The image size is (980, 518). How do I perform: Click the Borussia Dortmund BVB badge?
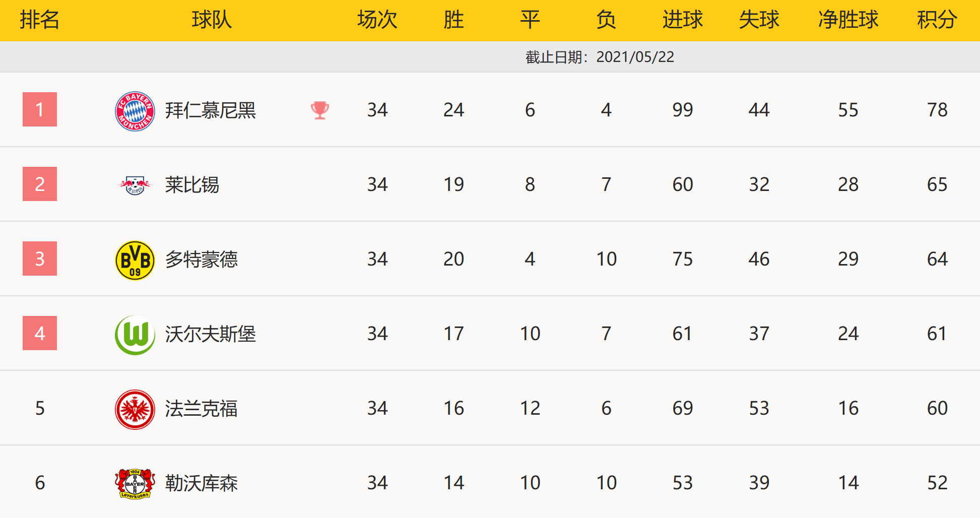pyautogui.click(x=135, y=260)
